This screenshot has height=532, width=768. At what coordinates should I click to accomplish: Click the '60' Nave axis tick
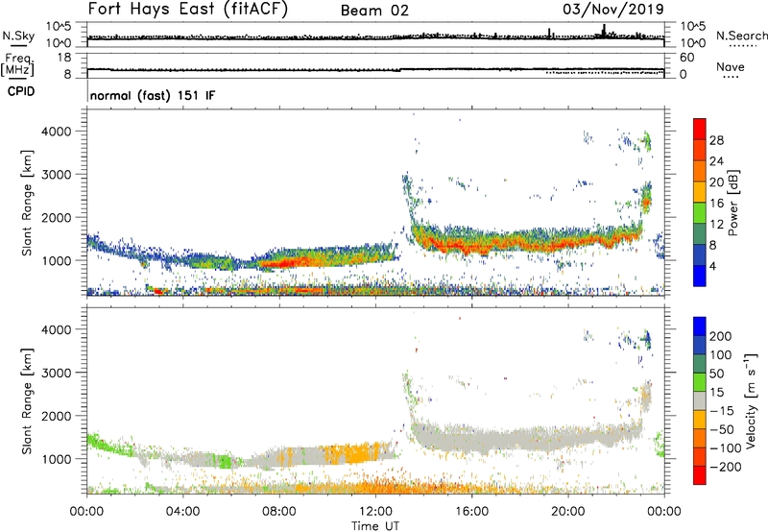pyautogui.click(x=686, y=58)
